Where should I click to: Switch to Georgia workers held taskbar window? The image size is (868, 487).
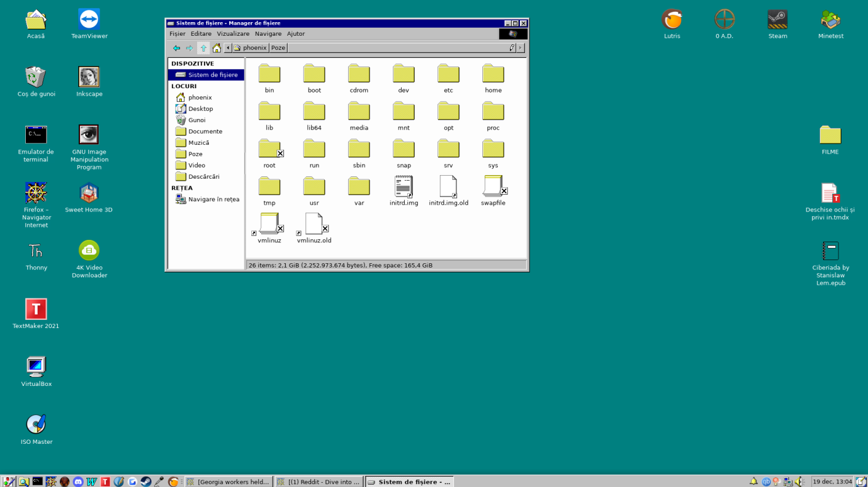[228, 481]
